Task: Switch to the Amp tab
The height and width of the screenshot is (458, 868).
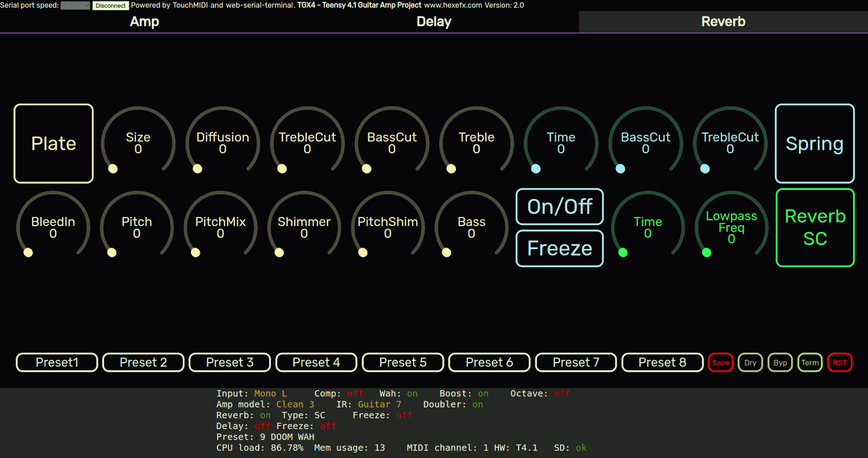Action: (x=145, y=21)
